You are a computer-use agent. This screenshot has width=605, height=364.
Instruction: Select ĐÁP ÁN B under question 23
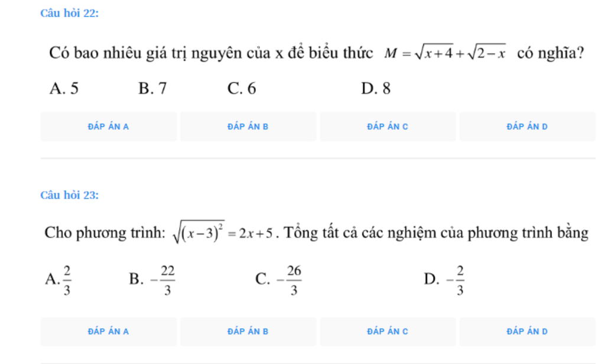(248, 331)
